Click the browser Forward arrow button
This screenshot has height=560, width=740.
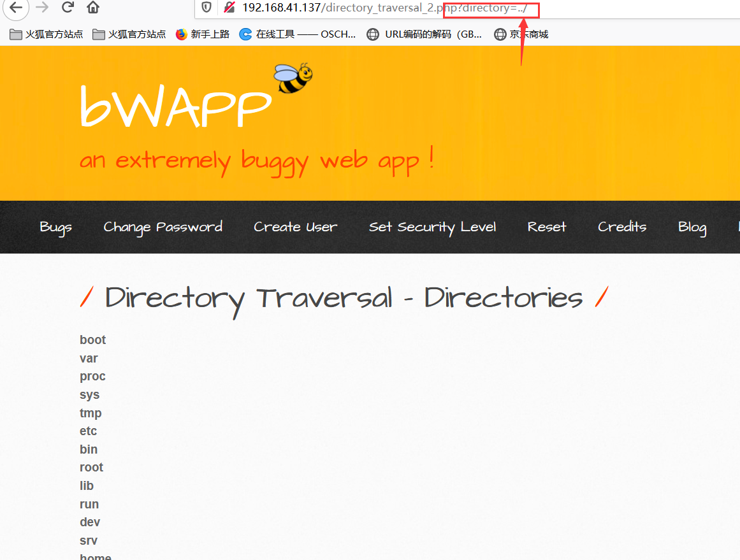pyautogui.click(x=43, y=7)
